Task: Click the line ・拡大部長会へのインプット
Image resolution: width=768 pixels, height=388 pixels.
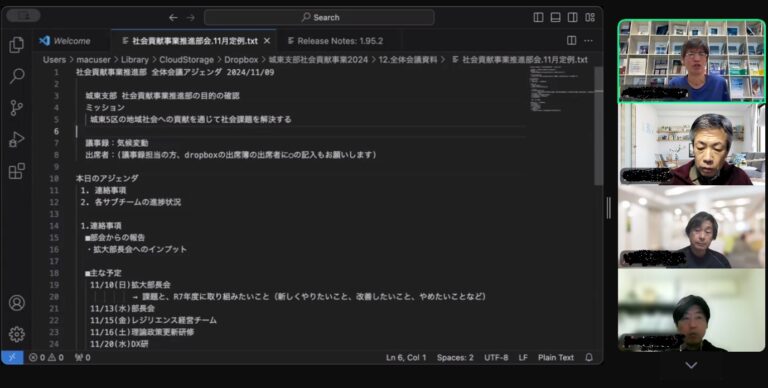Action: [137, 250]
